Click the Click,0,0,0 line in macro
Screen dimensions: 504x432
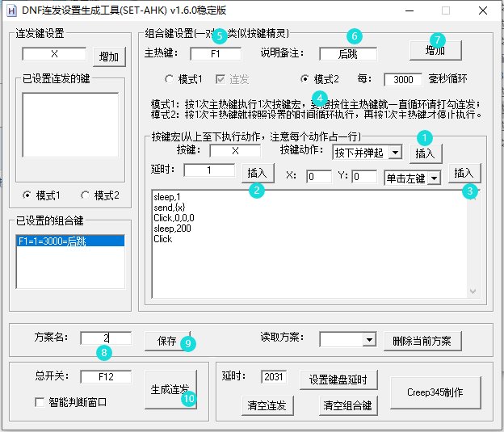pos(174,218)
